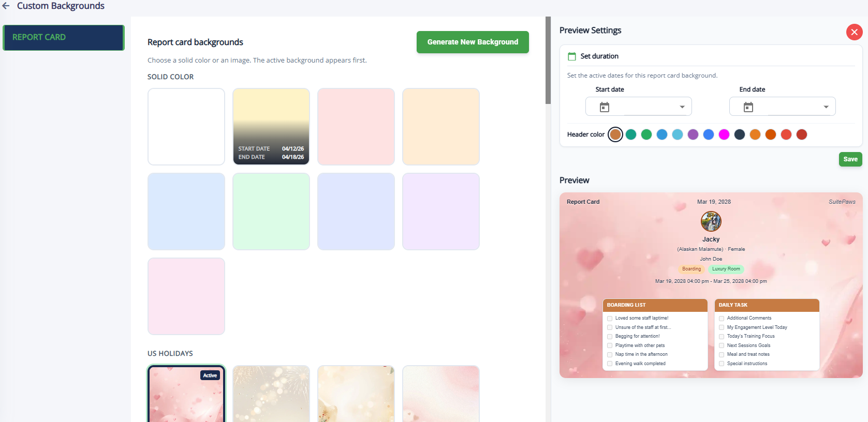Choose the purple header color swatch
Screen dimensions: 868x422
(x=693, y=134)
